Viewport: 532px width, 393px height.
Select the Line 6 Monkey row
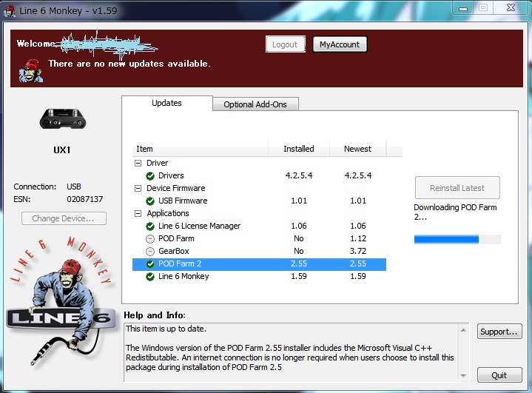click(259, 277)
